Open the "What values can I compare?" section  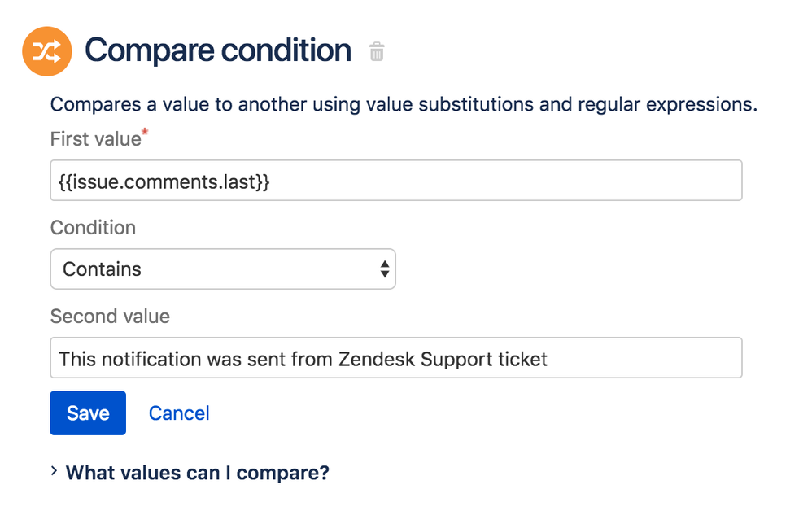[x=197, y=473]
